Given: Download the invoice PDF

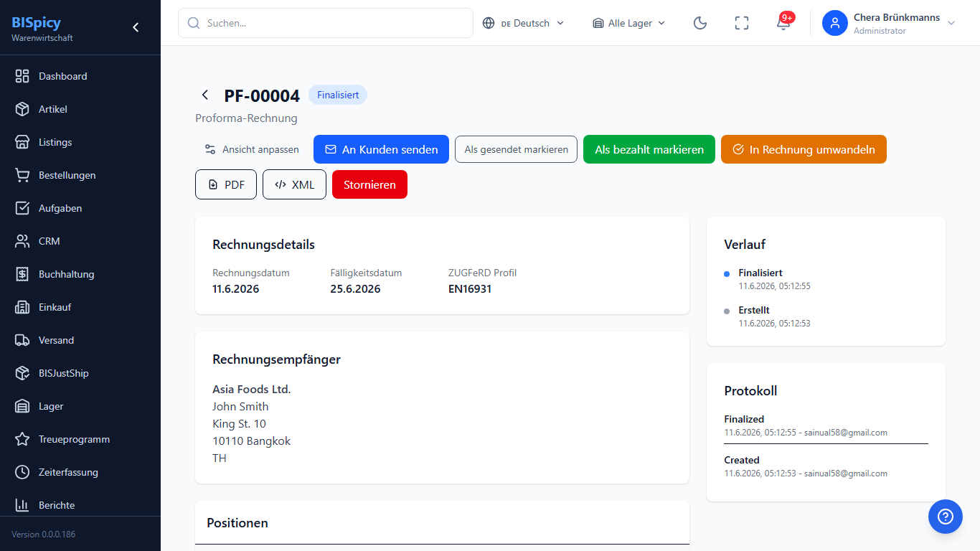Looking at the screenshot, I should coord(226,184).
